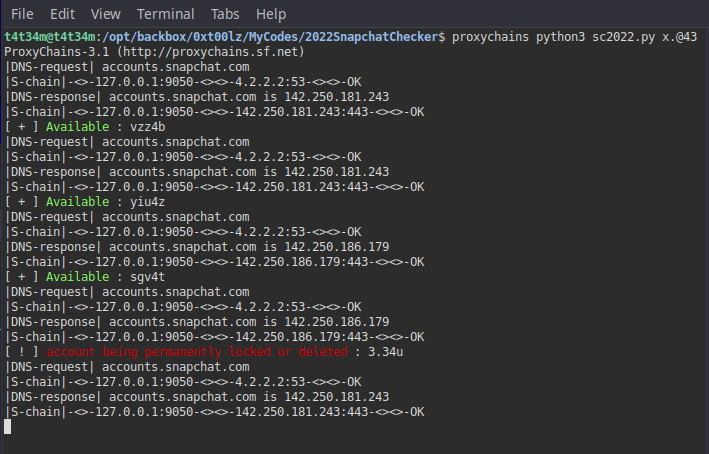This screenshot has width=709, height=454.
Task: Open the Help menu
Action: click(270, 14)
